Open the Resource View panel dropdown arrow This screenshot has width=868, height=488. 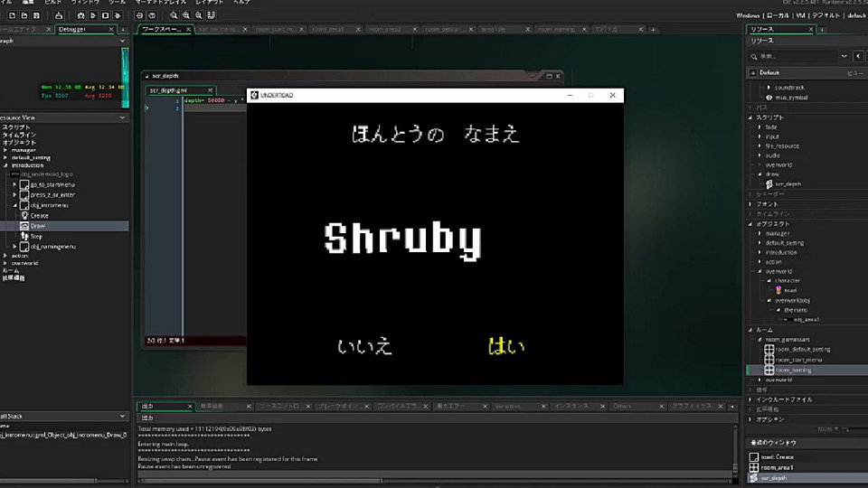click(122, 117)
